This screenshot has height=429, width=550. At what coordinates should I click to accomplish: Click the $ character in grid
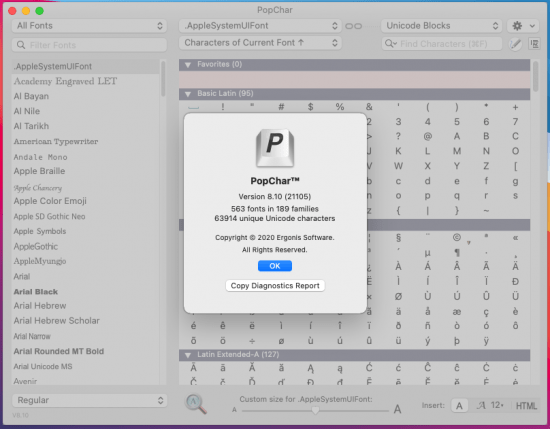tap(310, 107)
